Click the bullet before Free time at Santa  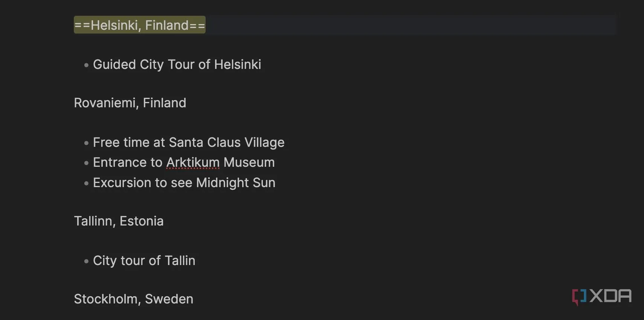pos(86,143)
